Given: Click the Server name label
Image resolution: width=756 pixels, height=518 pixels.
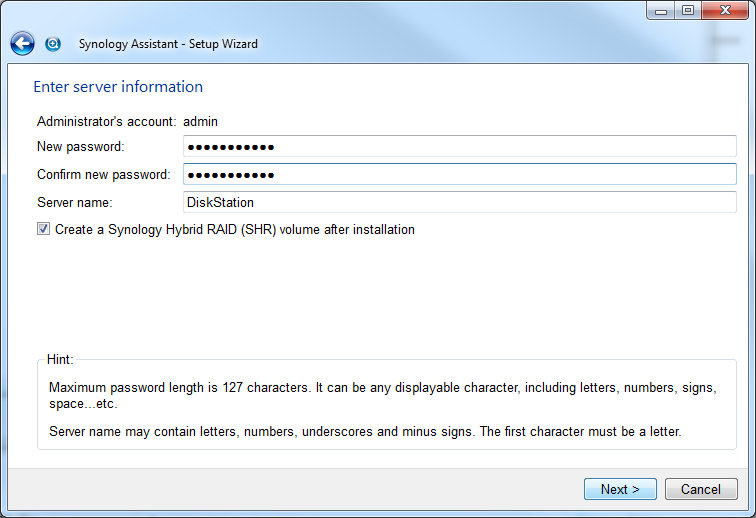Looking at the screenshot, I should (x=75, y=203).
